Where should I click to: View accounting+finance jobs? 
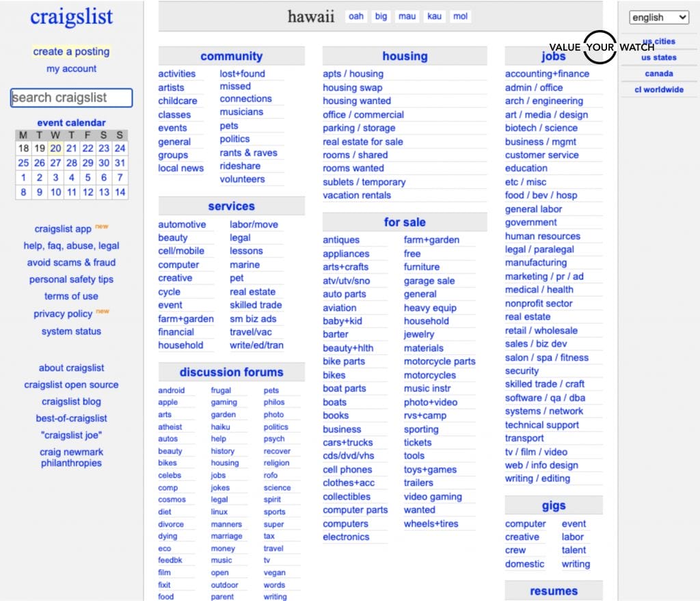tap(547, 74)
